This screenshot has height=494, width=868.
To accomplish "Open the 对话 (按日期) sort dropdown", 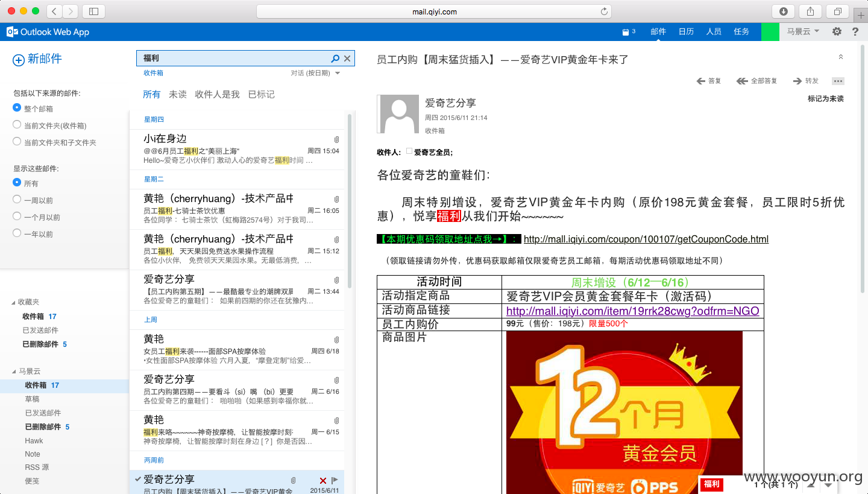I will click(315, 73).
